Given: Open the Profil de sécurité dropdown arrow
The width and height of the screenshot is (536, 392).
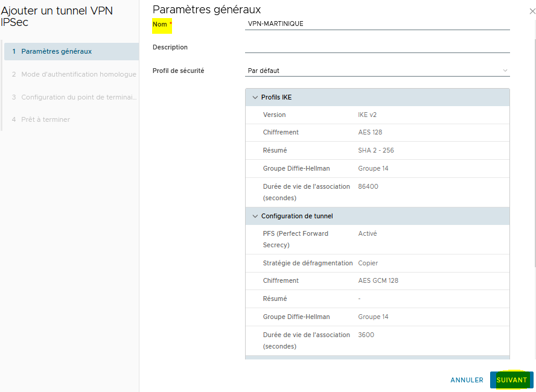Looking at the screenshot, I should coord(505,71).
